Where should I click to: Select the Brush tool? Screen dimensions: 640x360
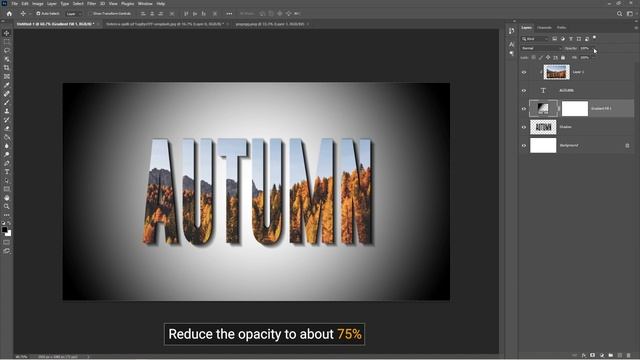(x=7, y=102)
